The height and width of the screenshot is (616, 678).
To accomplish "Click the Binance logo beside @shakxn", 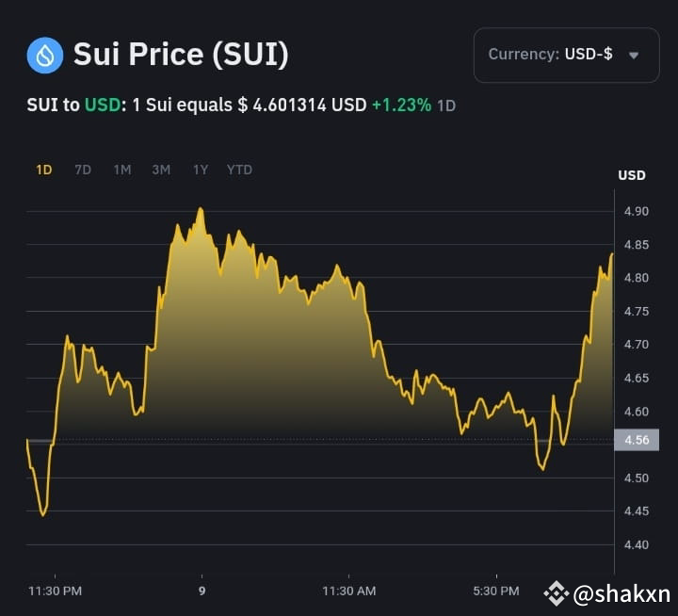I will pyautogui.click(x=556, y=593).
